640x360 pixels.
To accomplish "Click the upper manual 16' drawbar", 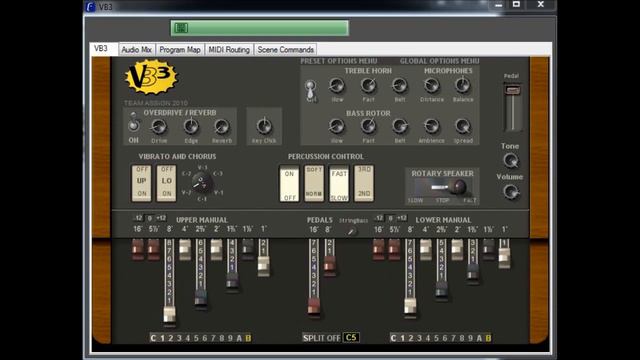I will point(138,249).
